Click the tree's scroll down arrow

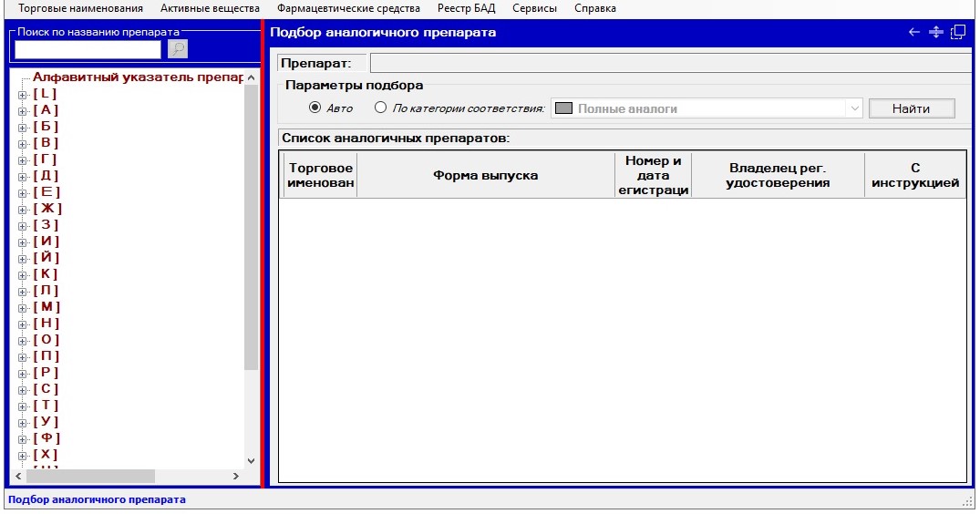pyautogui.click(x=252, y=461)
